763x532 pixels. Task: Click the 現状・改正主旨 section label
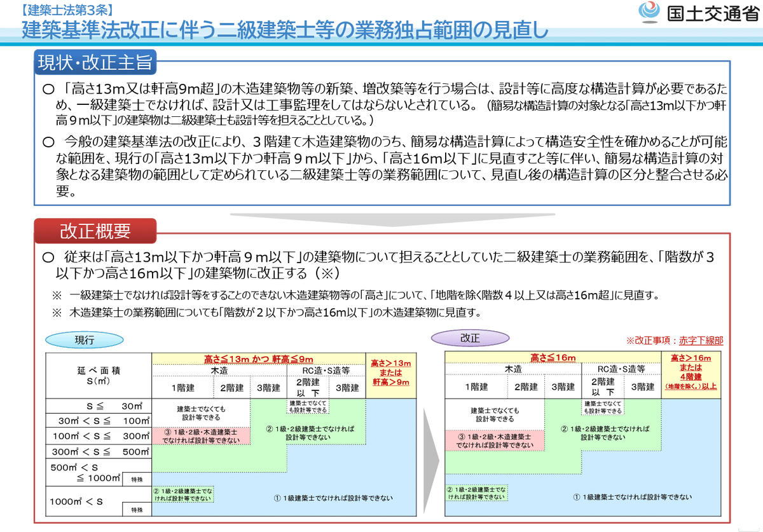pyautogui.click(x=95, y=62)
